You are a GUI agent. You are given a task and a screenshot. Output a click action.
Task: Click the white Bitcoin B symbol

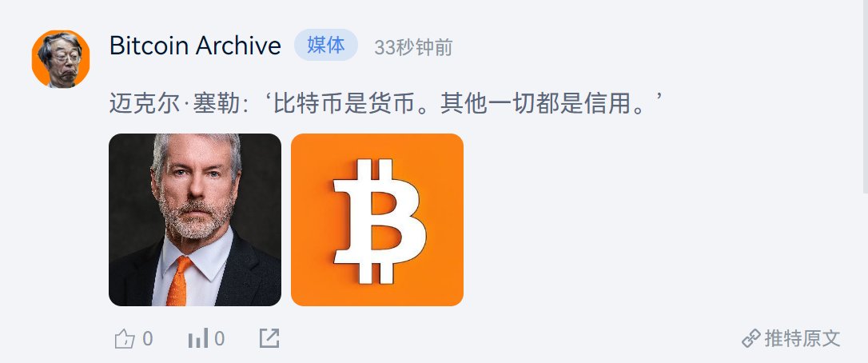(x=379, y=221)
